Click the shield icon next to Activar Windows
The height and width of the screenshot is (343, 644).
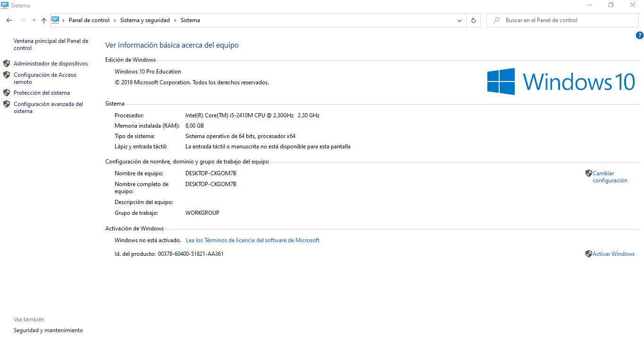(588, 254)
